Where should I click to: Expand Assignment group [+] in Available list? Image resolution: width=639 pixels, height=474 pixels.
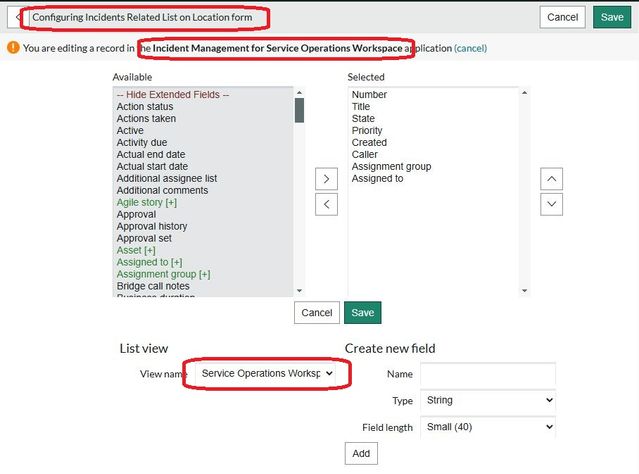pyautogui.click(x=163, y=274)
